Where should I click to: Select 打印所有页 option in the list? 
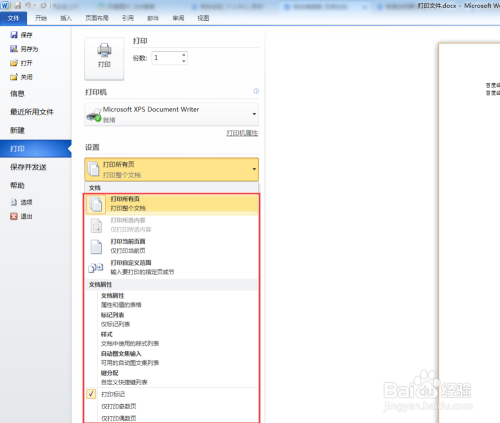click(x=172, y=204)
